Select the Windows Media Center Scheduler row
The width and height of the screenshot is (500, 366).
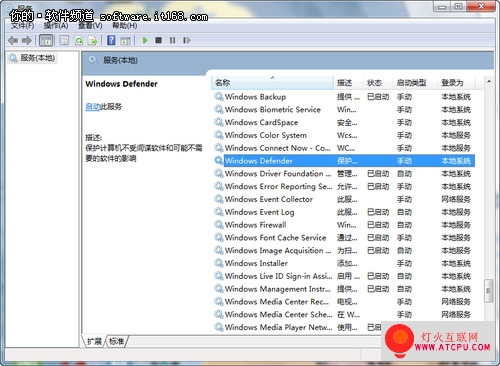coord(344,314)
